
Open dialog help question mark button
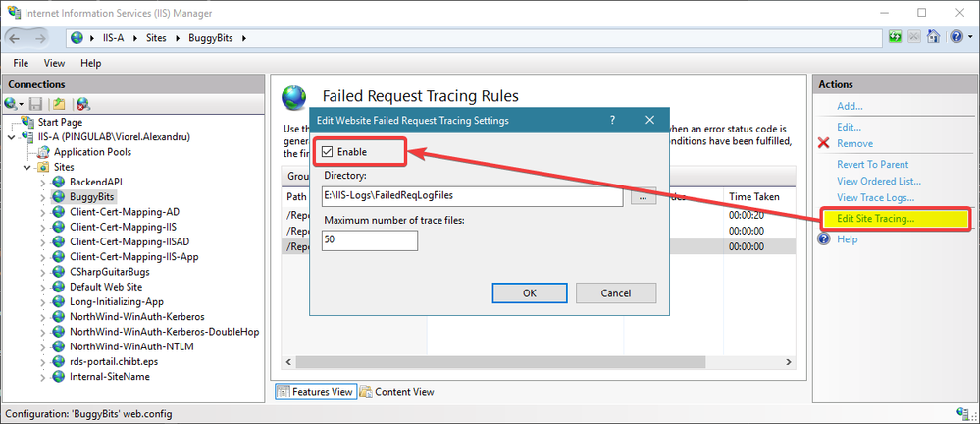(612, 120)
